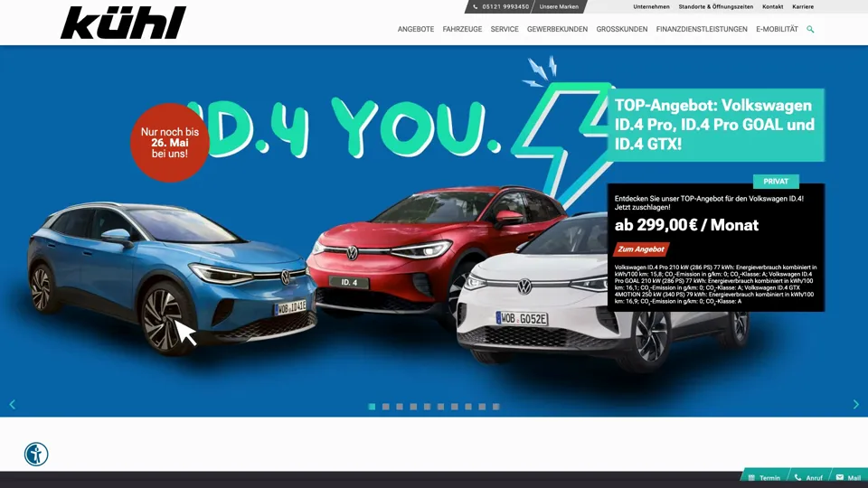Select the first carousel dot
This screenshot has width=868, height=488.
[x=372, y=407]
